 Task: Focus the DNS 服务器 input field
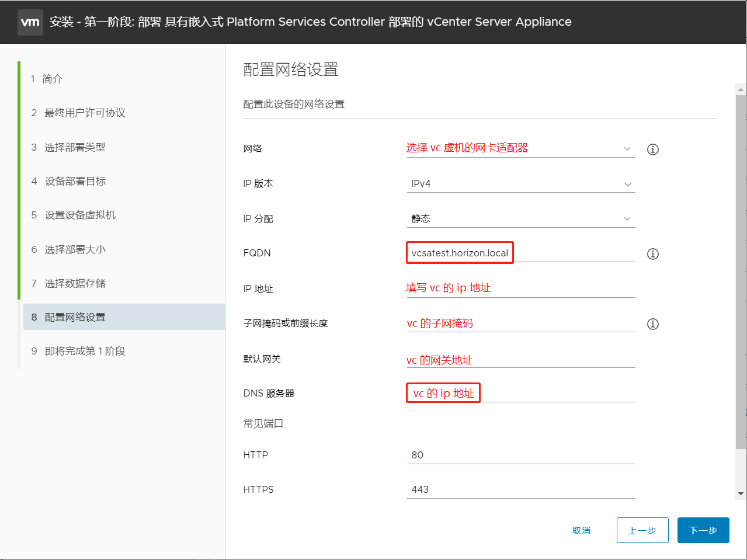click(x=520, y=393)
